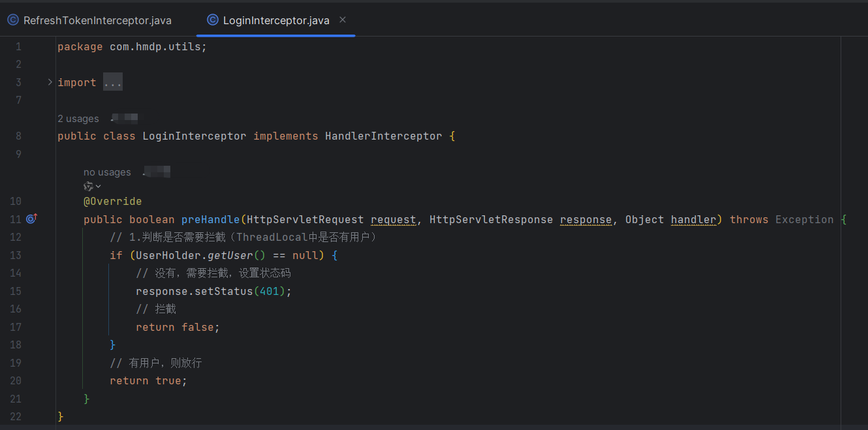Screen dimensions: 868x430
Task: Click the greyed-out 'Exception' type
Action: pos(805,220)
